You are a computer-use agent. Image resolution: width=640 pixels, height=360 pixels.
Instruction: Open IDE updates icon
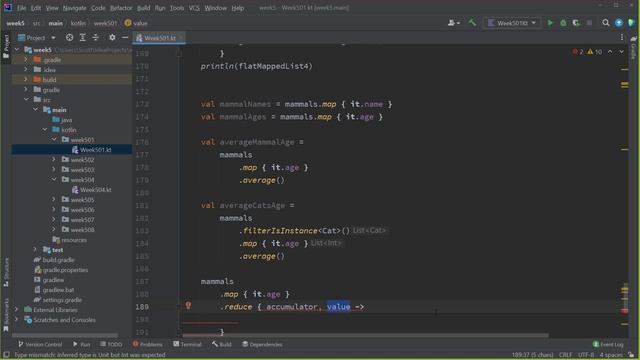(x=619, y=23)
